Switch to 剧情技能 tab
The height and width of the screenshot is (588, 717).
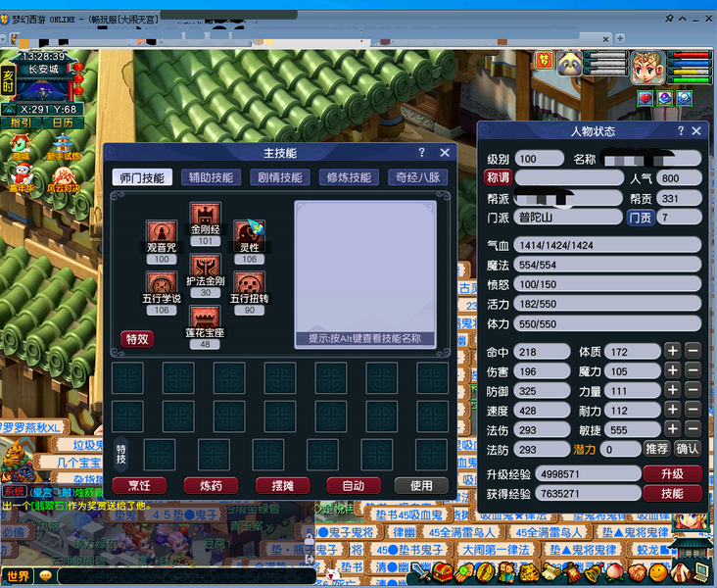coord(280,177)
